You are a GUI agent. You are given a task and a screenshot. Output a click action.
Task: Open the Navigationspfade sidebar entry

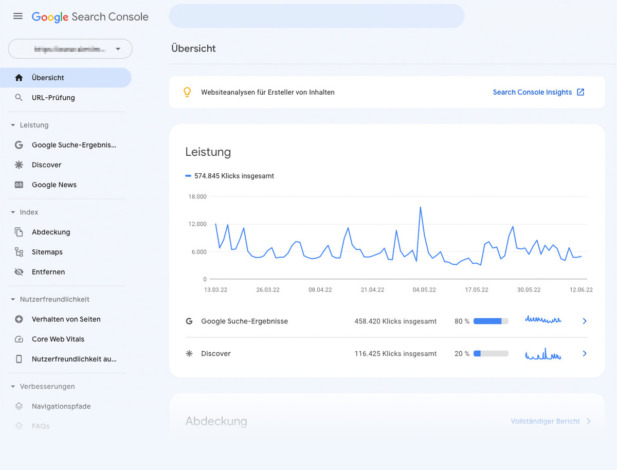[x=61, y=406]
